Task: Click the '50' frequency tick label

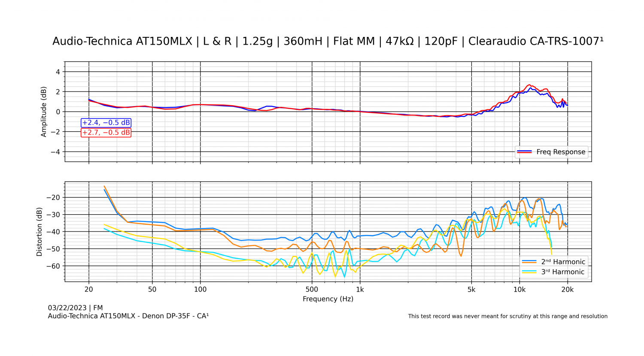Action: (x=152, y=289)
